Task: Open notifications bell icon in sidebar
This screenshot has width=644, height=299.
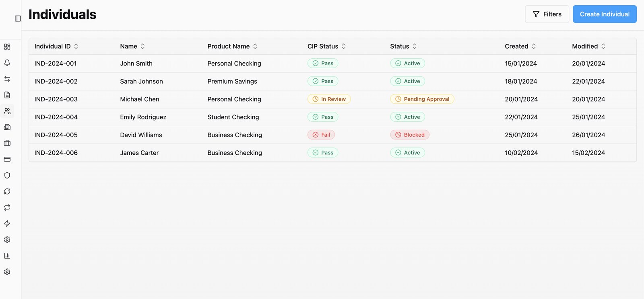Action: point(7,63)
